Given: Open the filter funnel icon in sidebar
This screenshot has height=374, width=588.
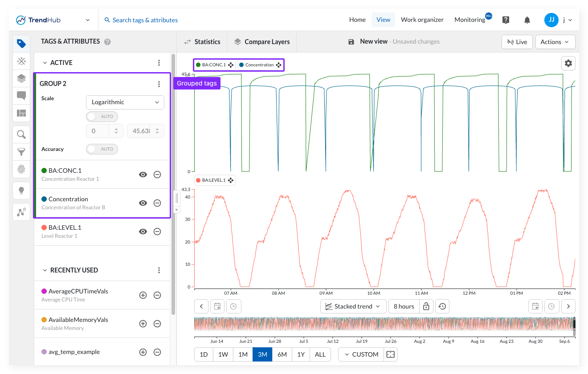Looking at the screenshot, I should pyautogui.click(x=21, y=152).
